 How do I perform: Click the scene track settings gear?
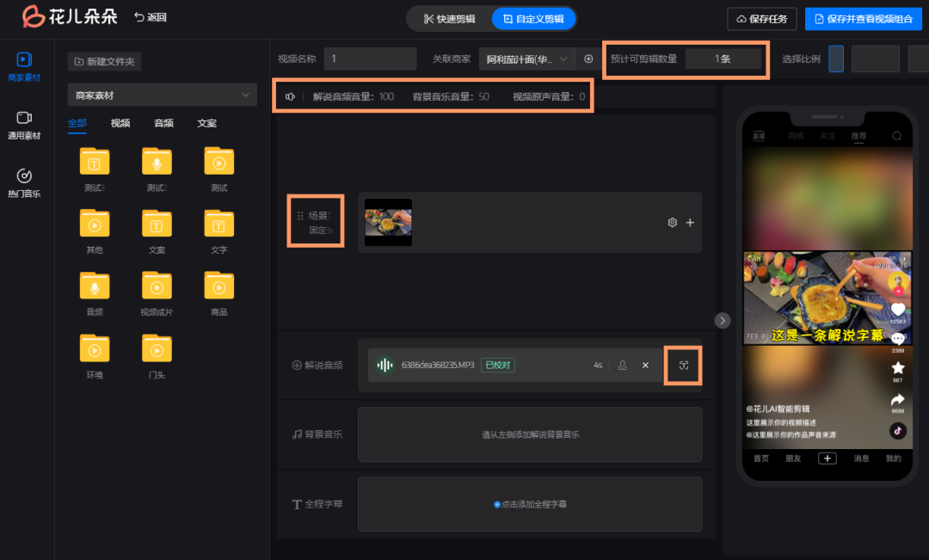coord(672,222)
